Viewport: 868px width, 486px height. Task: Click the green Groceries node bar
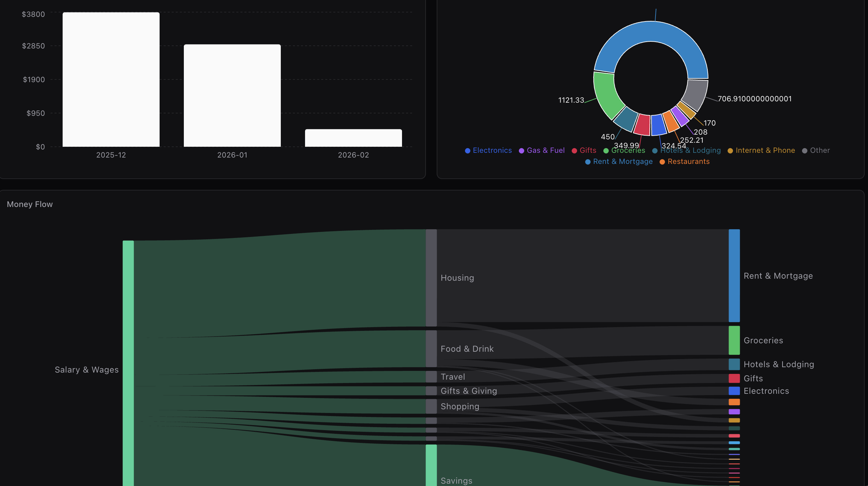pyautogui.click(x=734, y=341)
